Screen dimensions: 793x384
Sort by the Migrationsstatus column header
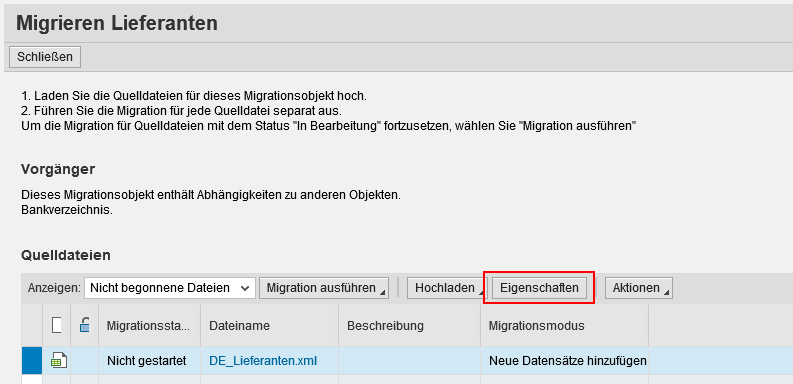(149, 326)
